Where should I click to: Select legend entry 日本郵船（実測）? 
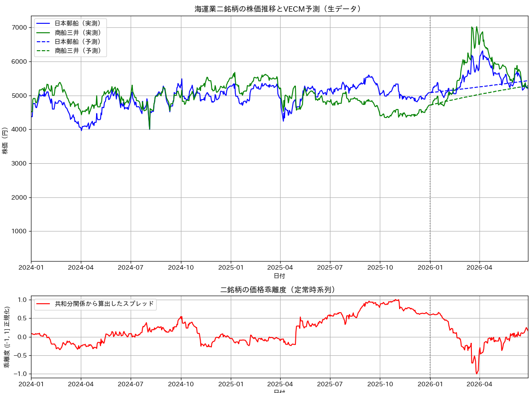70,23
